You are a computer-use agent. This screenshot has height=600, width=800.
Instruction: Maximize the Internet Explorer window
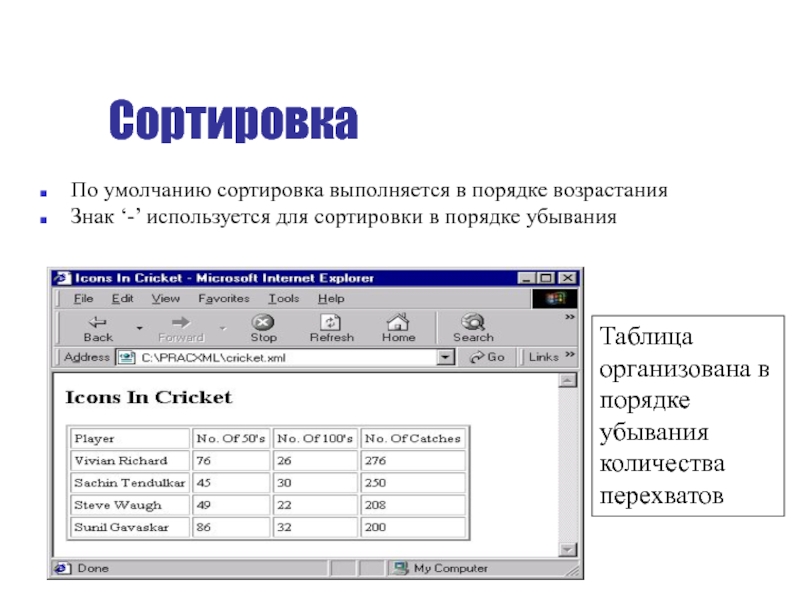click(x=546, y=278)
